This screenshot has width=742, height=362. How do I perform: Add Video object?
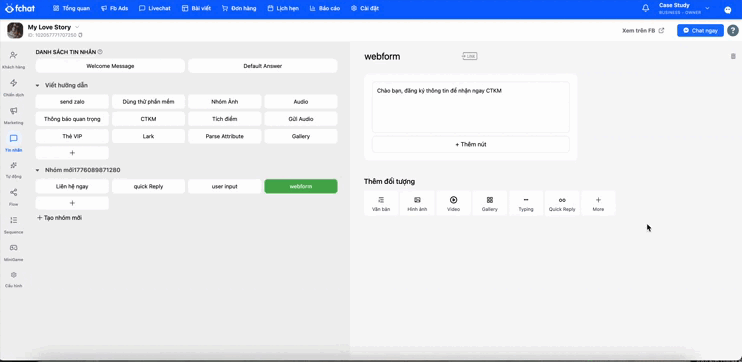(x=453, y=203)
